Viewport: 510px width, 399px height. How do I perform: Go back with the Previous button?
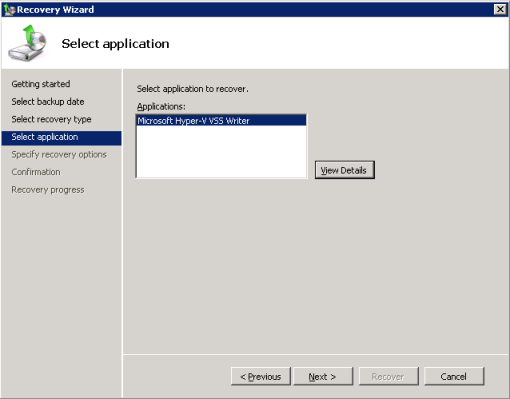pos(261,376)
